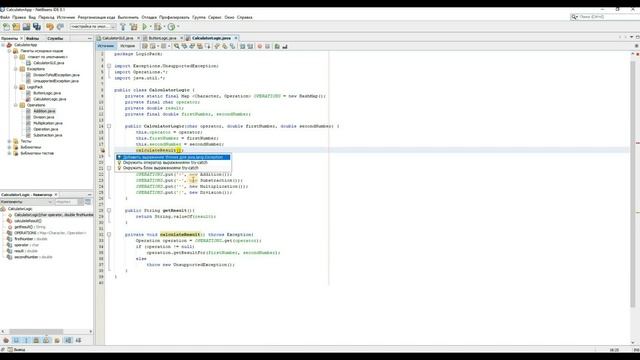Open the Файл menu
Screen dimensions: 640x360
coord(5,18)
